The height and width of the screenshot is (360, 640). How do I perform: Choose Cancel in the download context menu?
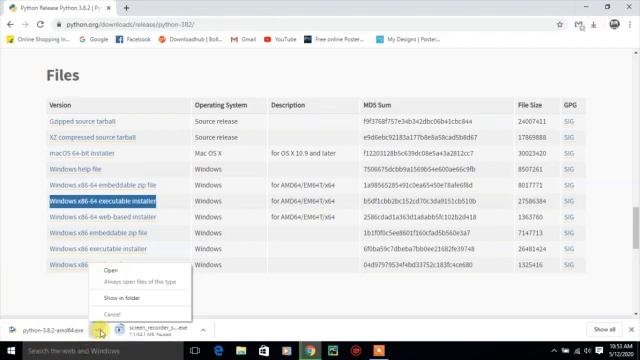(140, 314)
